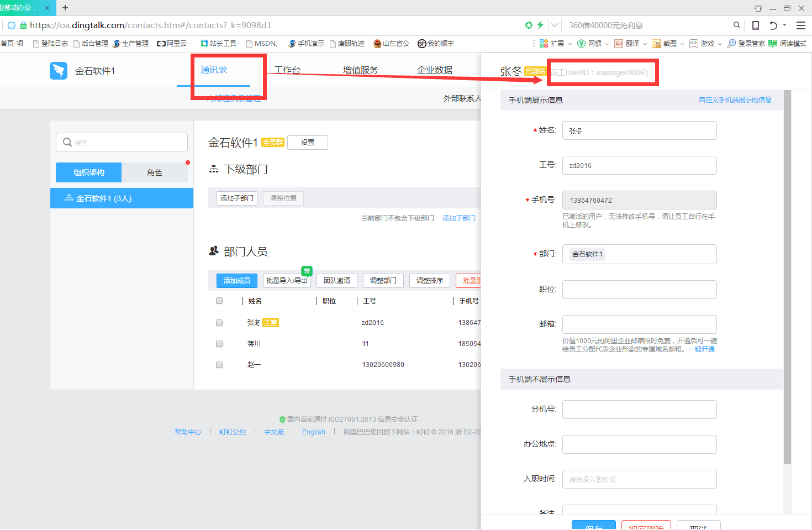
Task: Open the 截图 screenshot tool icon
Action: pyautogui.click(x=656, y=44)
